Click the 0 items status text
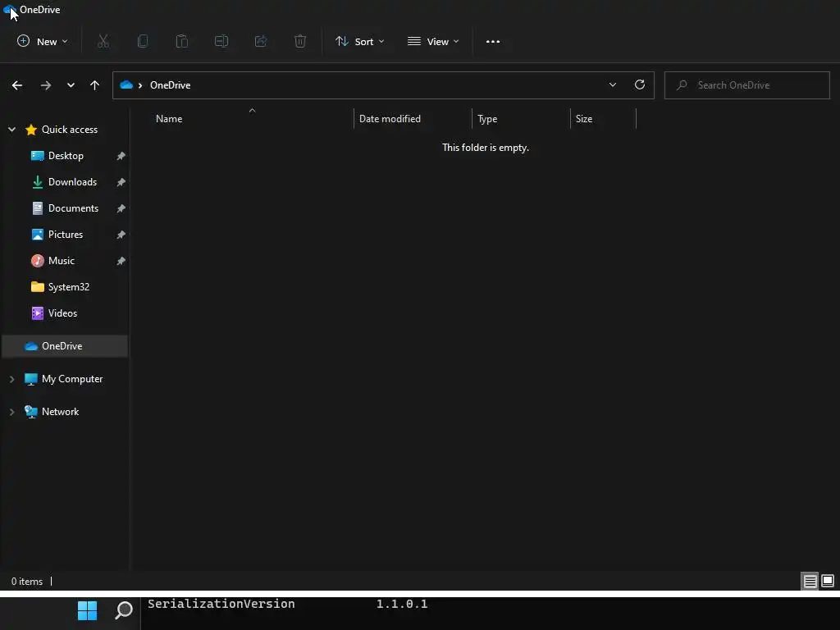The image size is (840, 630). (27, 582)
